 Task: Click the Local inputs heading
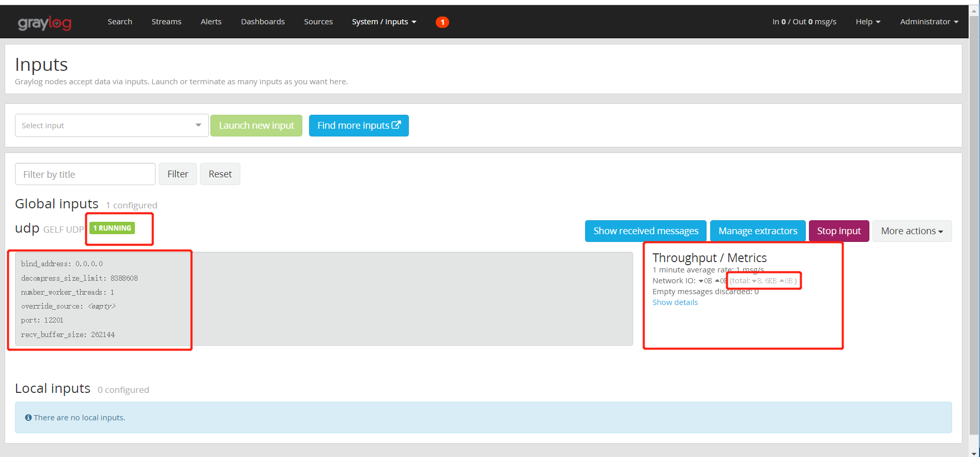pyautogui.click(x=53, y=388)
